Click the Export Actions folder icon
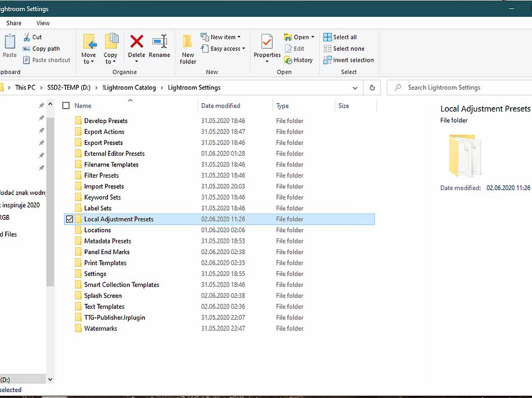Image resolution: width=532 pixels, height=398 pixels. pyautogui.click(x=78, y=131)
